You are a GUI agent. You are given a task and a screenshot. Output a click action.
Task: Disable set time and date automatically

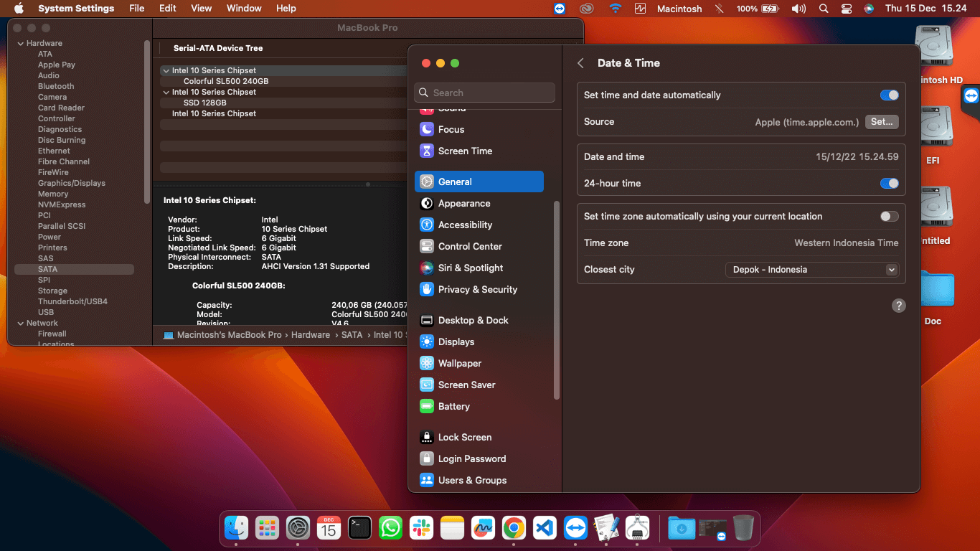[889, 95]
